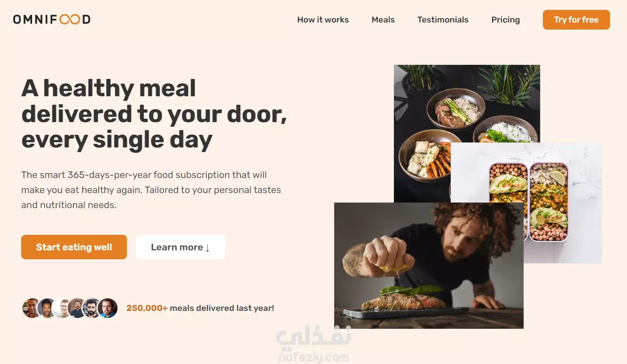Click Learn more with down arrow
Screen dimensions: 627x364
(x=180, y=247)
